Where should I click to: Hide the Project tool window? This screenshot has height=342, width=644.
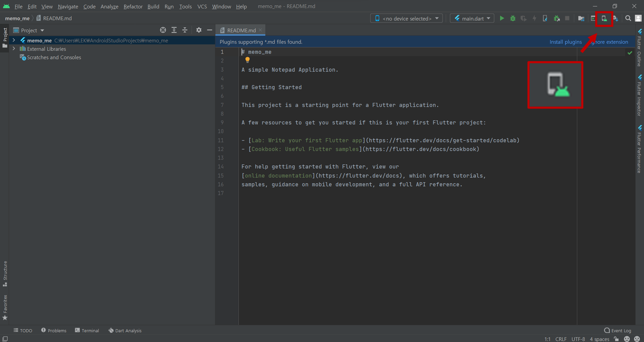click(209, 30)
